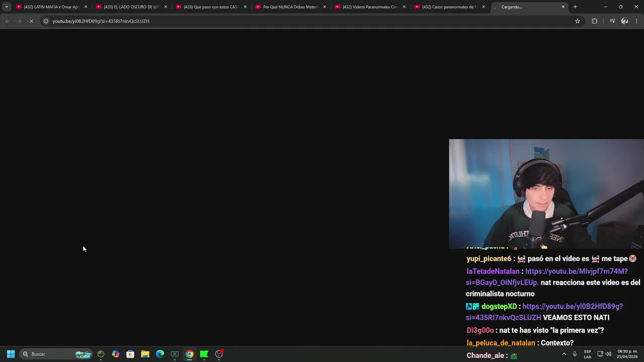Click the Chande_ale chat username
Image resolution: width=644 pixels, height=362 pixels.
tap(485, 355)
